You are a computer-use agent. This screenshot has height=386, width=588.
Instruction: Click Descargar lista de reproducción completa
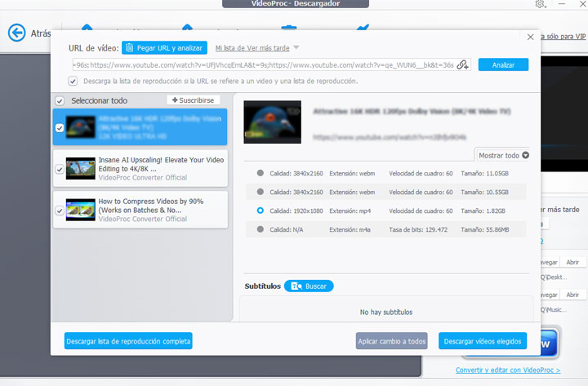tap(128, 341)
